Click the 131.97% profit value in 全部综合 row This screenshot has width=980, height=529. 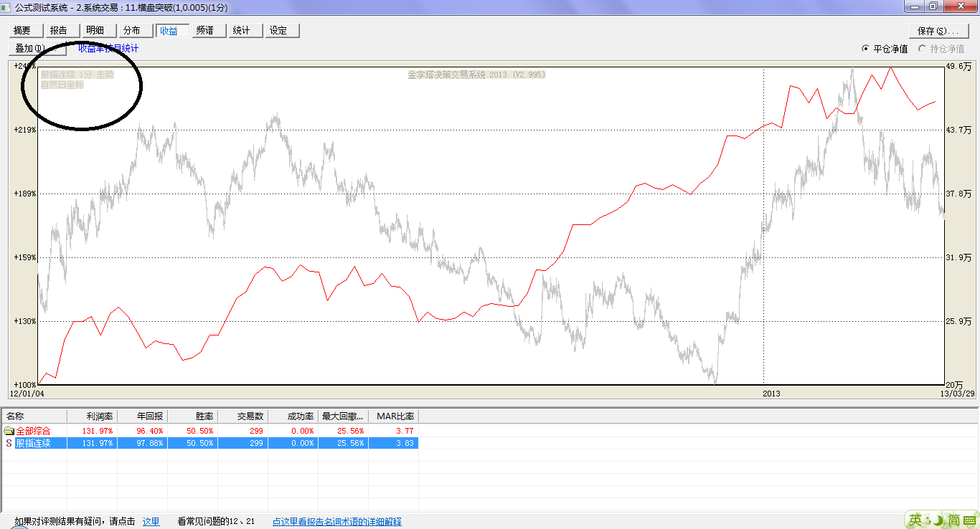(98, 431)
